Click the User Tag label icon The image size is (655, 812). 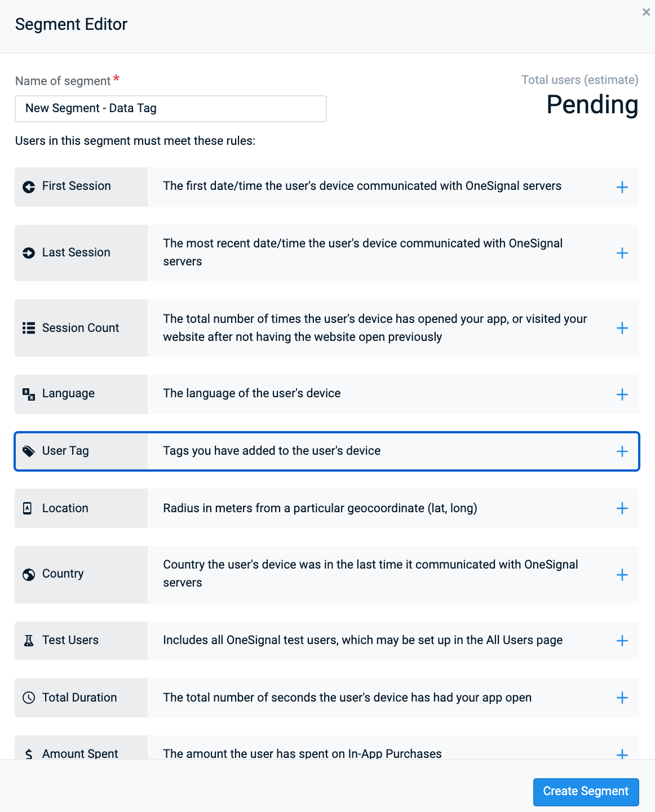click(29, 451)
